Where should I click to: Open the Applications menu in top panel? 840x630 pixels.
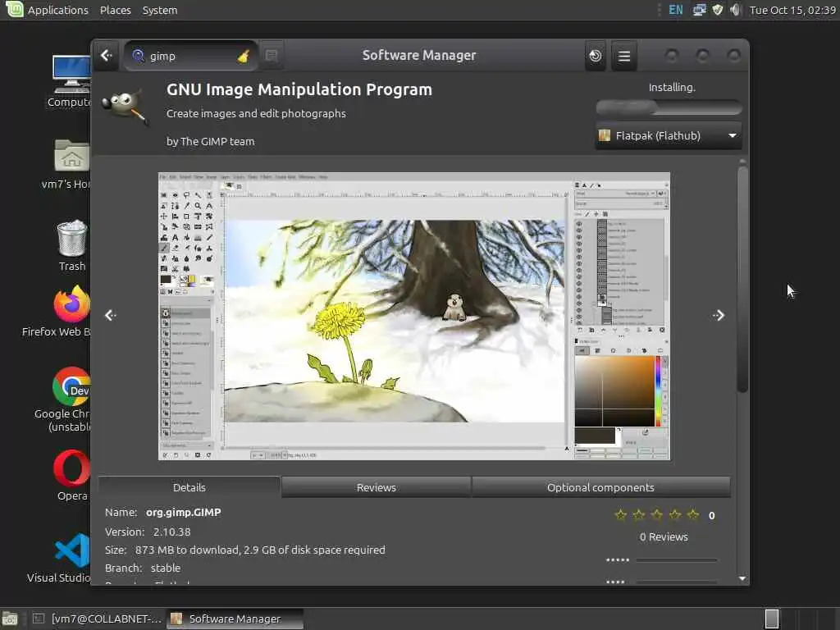(58, 10)
